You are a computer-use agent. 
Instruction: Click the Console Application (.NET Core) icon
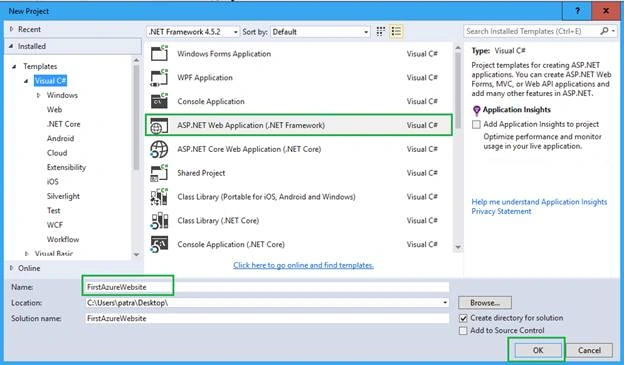click(x=159, y=244)
